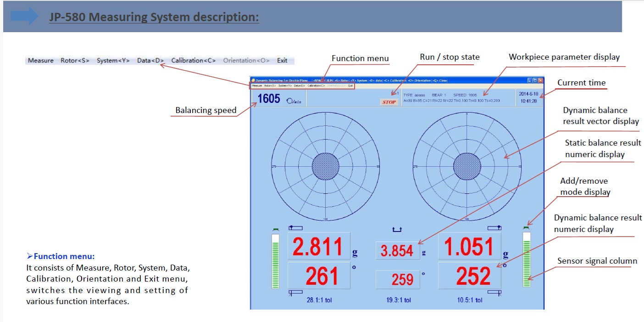Click the left plane remove-mode icon below 261
The width and height of the screenshot is (644, 322).
click(x=295, y=292)
